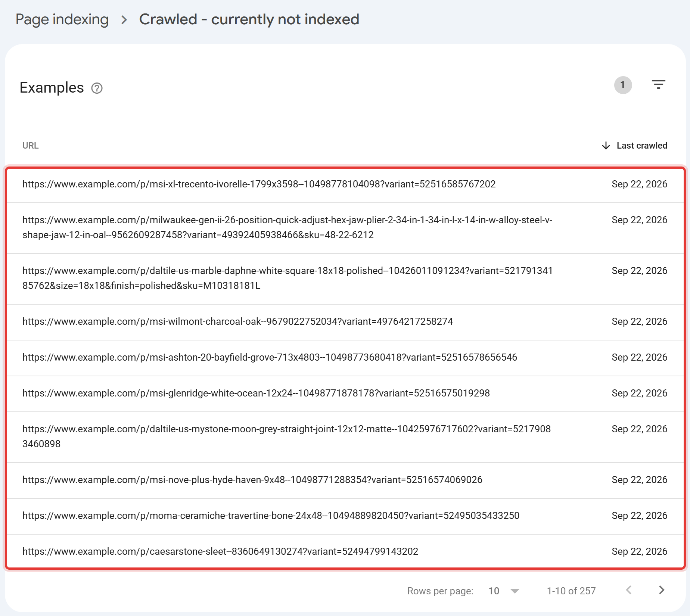The height and width of the screenshot is (616, 690).
Task: Select the msi-xl-trecento-ivorelle URL row
Action: pos(345,185)
